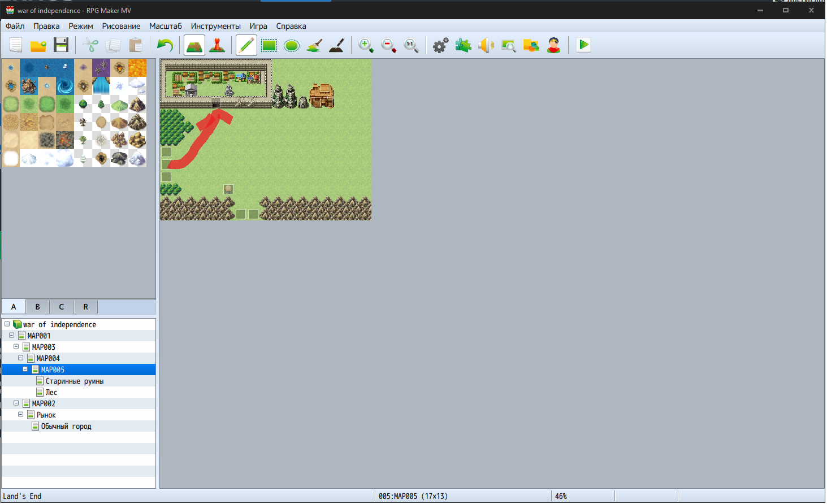Collapse the MAP002 tree node
This screenshot has height=504, width=827.
coord(16,403)
